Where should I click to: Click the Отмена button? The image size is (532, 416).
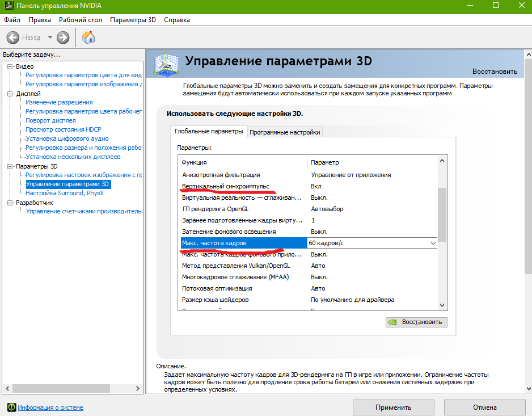[x=484, y=407]
